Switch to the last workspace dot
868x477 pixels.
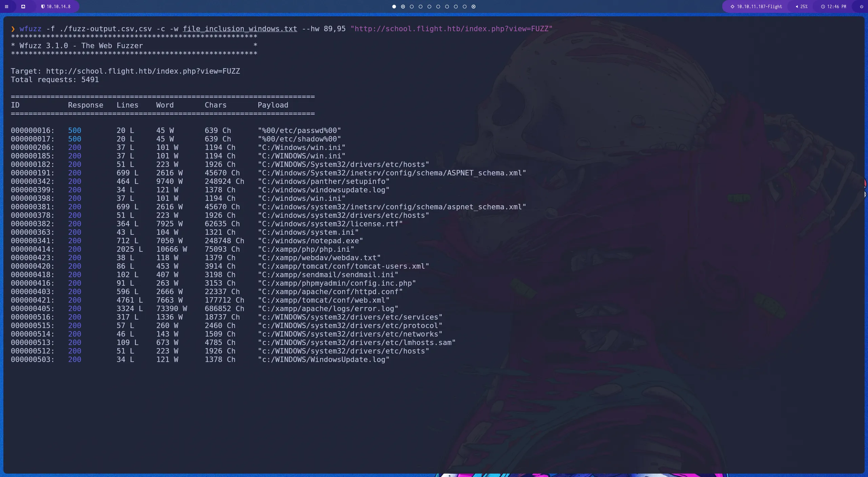(473, 6)
